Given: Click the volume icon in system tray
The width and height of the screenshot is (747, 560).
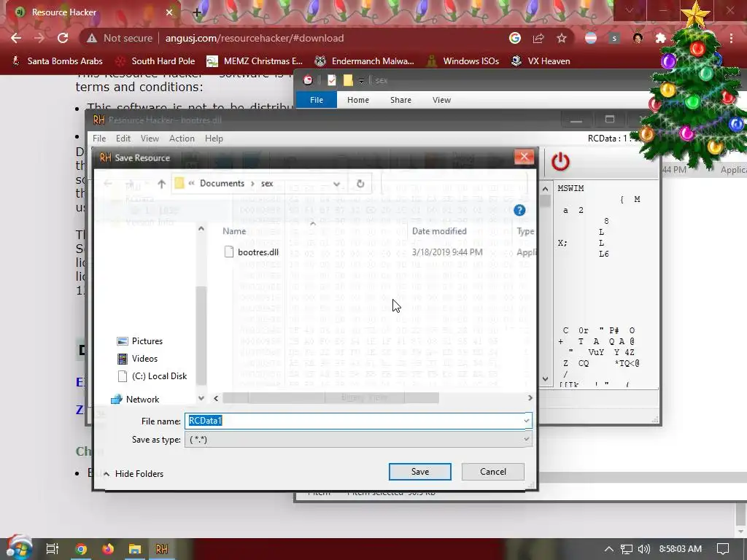Looking at the screenshot, I should 643,549.
